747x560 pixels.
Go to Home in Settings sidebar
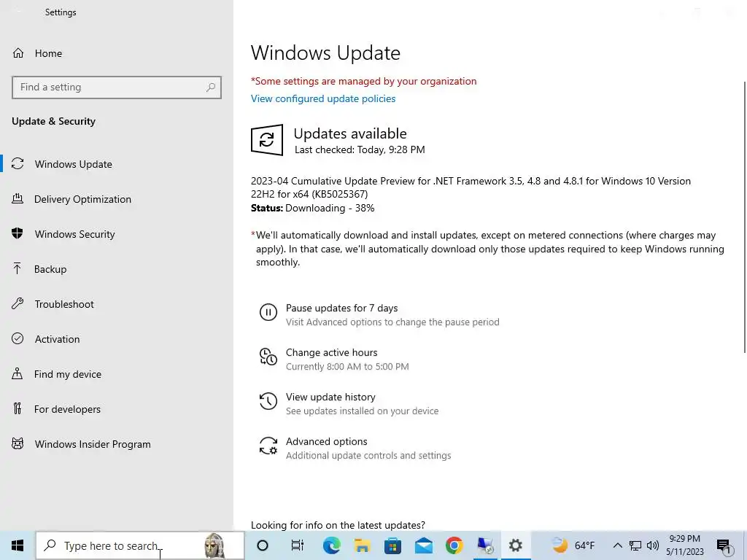tap(117, 52)
